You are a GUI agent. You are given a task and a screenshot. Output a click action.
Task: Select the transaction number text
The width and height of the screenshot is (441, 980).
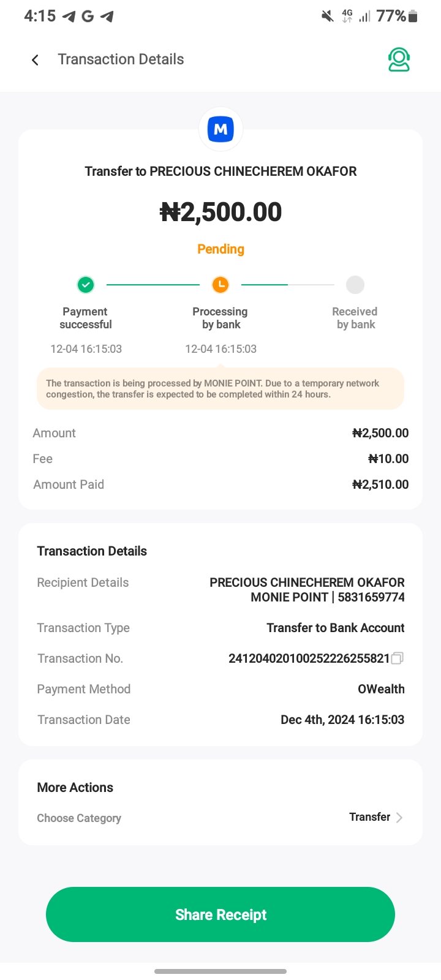coord(309,658)
